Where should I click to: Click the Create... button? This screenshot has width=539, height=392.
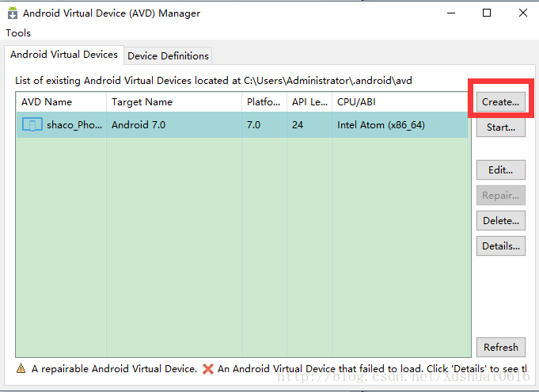500,102
